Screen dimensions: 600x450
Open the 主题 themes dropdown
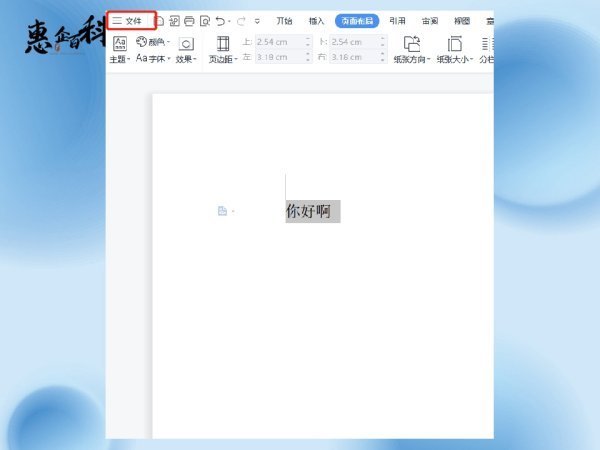(120, 50)
